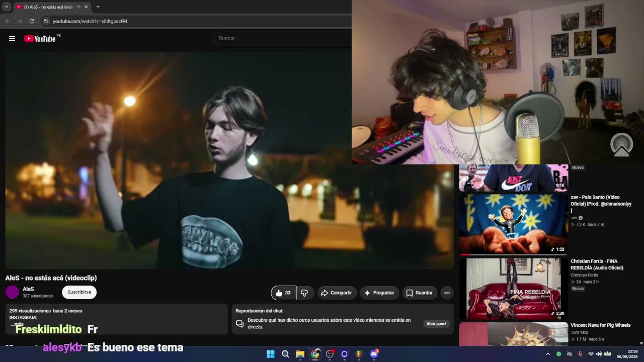The width and height of the screenshot is (644, 362).
Task: Click the '387 suscriptores' count
Action: [38, 296]
